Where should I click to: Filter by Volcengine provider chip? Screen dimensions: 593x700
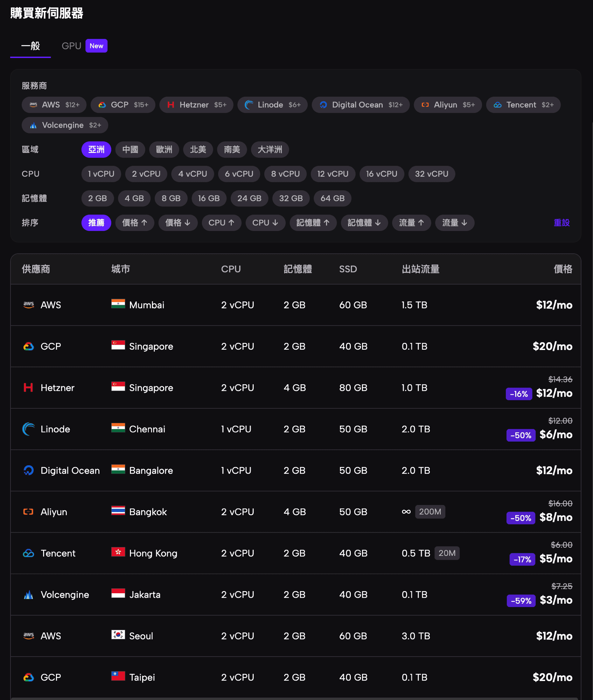point(65,125)
